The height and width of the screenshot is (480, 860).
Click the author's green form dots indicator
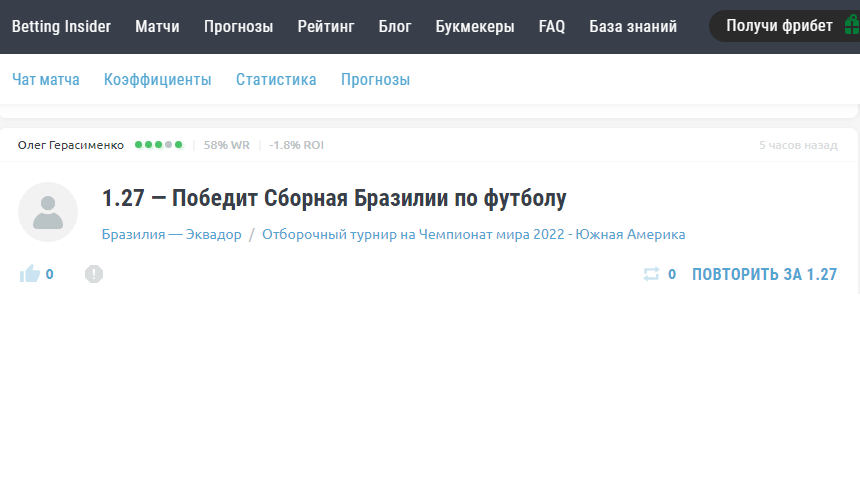(159, 145)
